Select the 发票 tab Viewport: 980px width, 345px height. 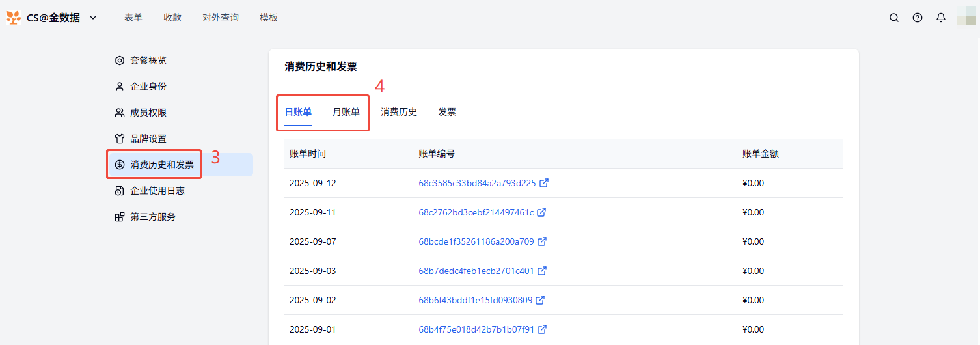tap(447, 112)
